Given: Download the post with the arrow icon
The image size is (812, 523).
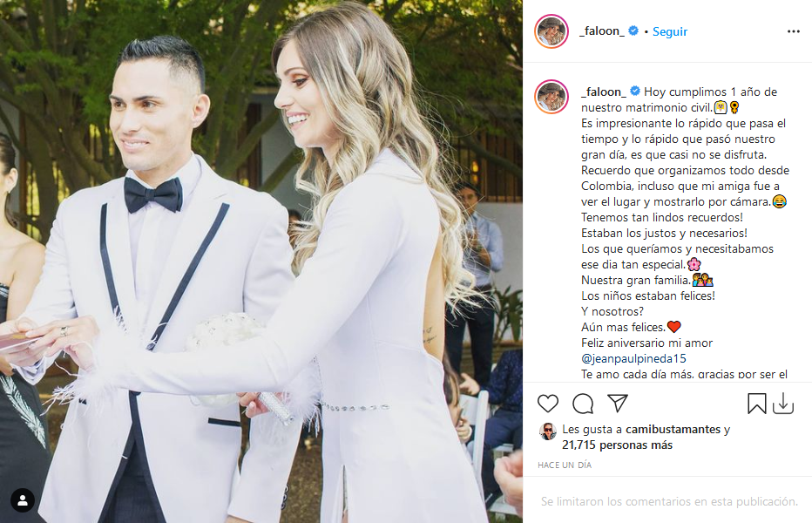Looking at the screenshot, I should (x=783, y=404).
